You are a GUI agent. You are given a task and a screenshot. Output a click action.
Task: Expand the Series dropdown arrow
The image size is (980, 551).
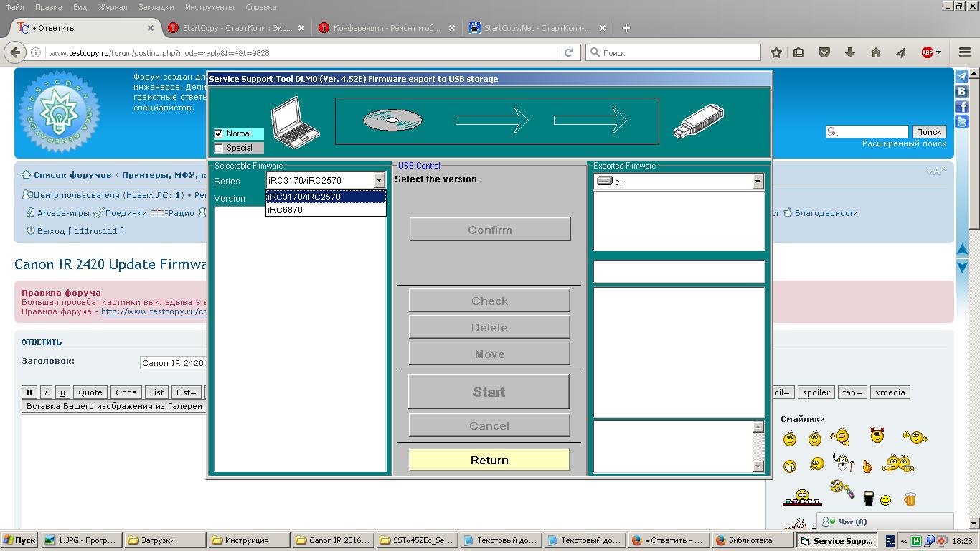pos(379,181)
